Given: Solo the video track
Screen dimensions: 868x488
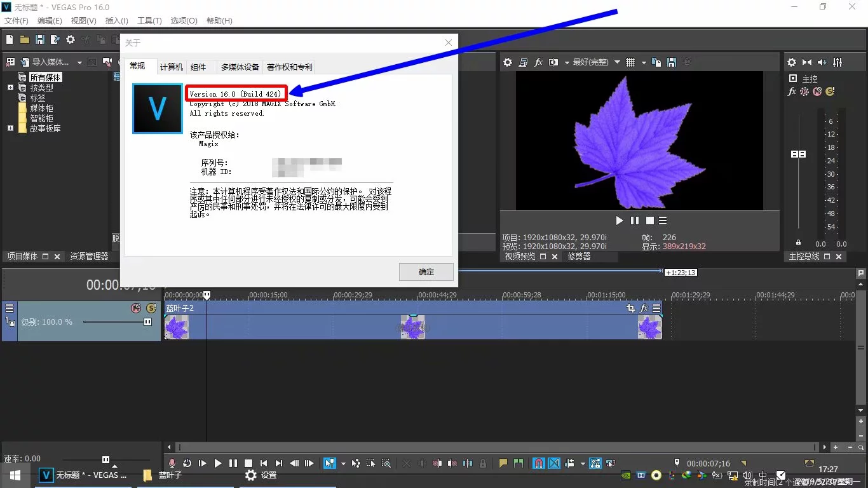Looking at the screenshot, I should pos(151,308).
